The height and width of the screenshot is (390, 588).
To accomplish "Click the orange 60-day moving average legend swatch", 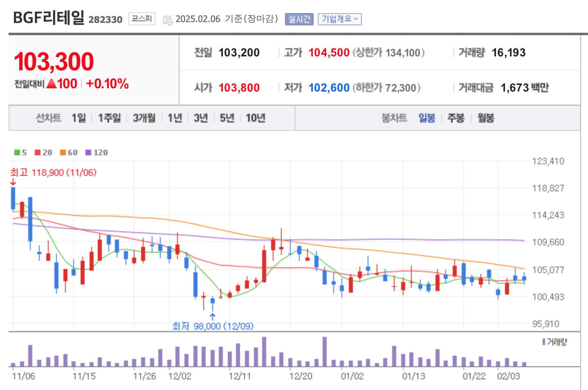I will (63, 152).
